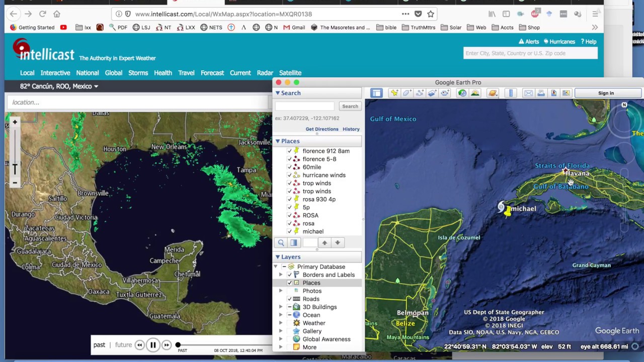The height and width of the screenshot is (362, 644).
Task: Zoom in on the Intellicast map
Action: tap(15, 122)
